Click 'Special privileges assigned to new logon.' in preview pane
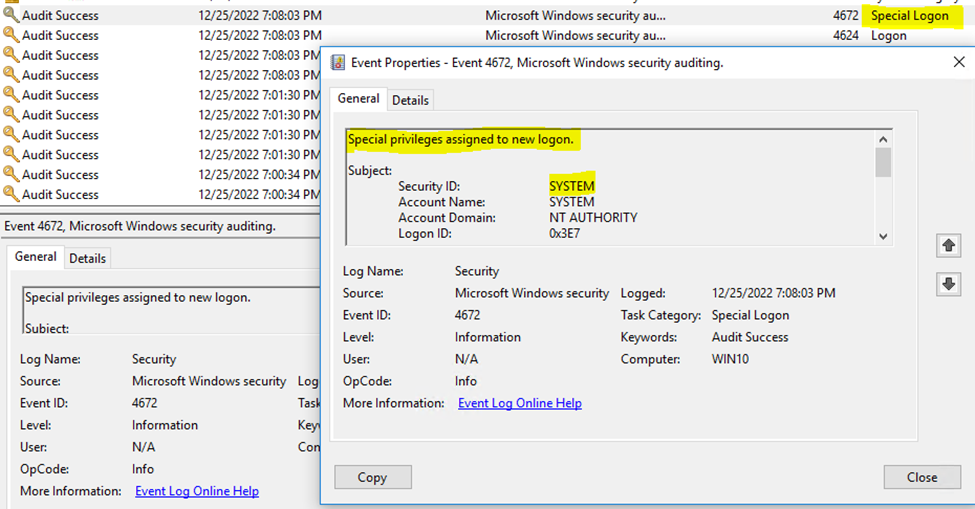975x509 pixels. (138, 297)
